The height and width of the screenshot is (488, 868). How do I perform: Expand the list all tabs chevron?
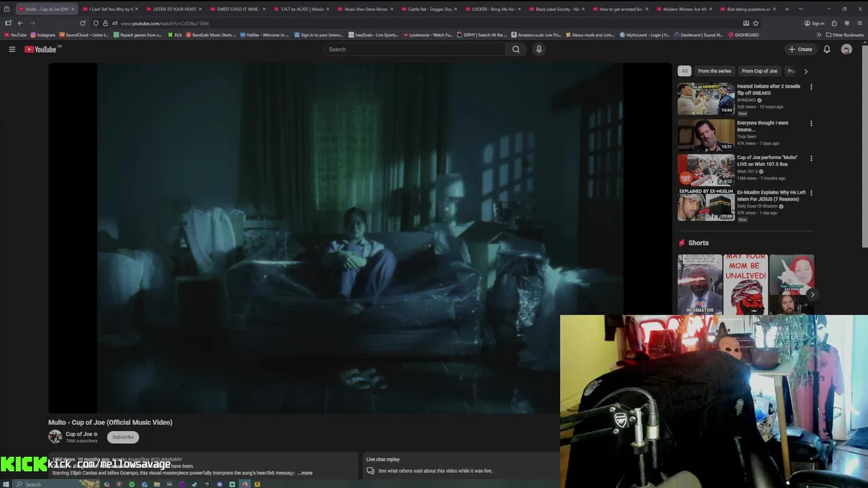[801, 9]
